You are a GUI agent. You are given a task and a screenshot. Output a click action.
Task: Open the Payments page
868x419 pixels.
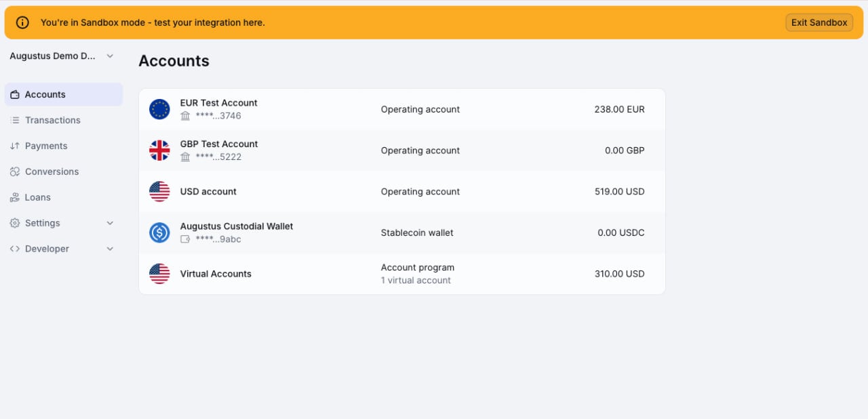[64, 146]
